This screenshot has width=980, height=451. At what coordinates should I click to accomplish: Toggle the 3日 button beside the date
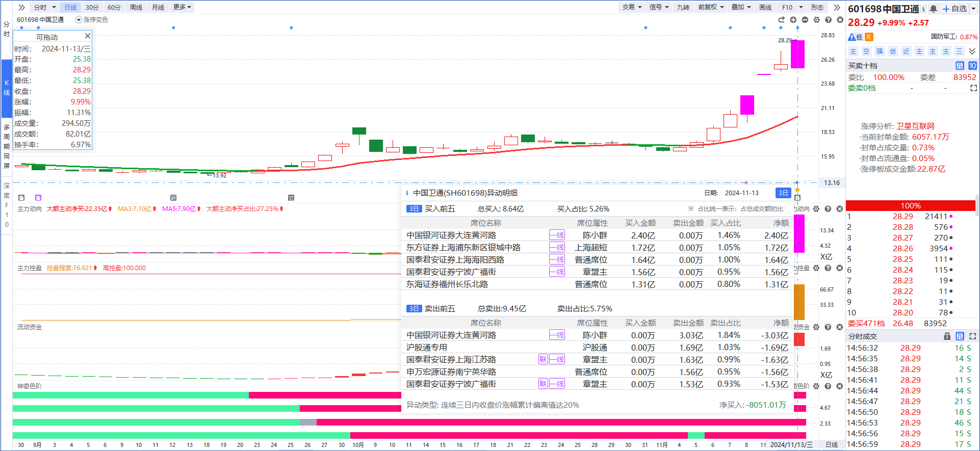(x=783, y=193)
